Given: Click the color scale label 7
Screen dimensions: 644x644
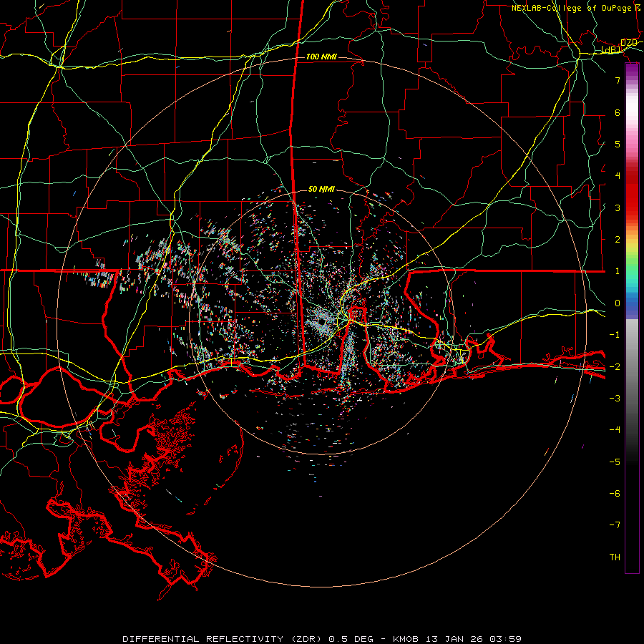Looking at the screenshot, I should point(618,80).
